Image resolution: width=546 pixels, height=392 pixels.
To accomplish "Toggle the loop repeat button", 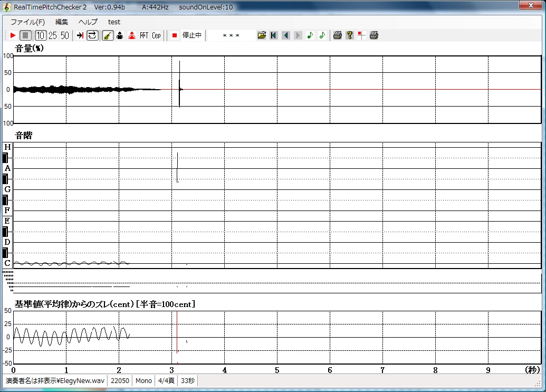I will tap(92, 35).
